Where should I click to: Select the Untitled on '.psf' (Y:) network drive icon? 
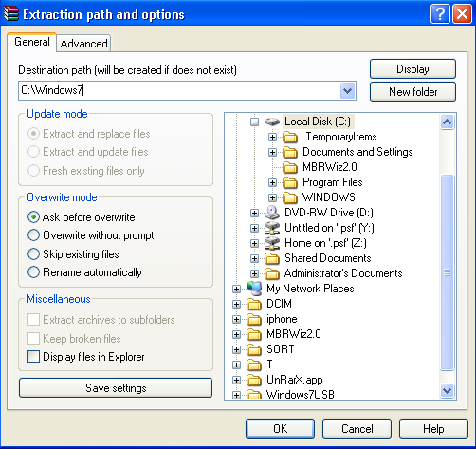[272, 228]
